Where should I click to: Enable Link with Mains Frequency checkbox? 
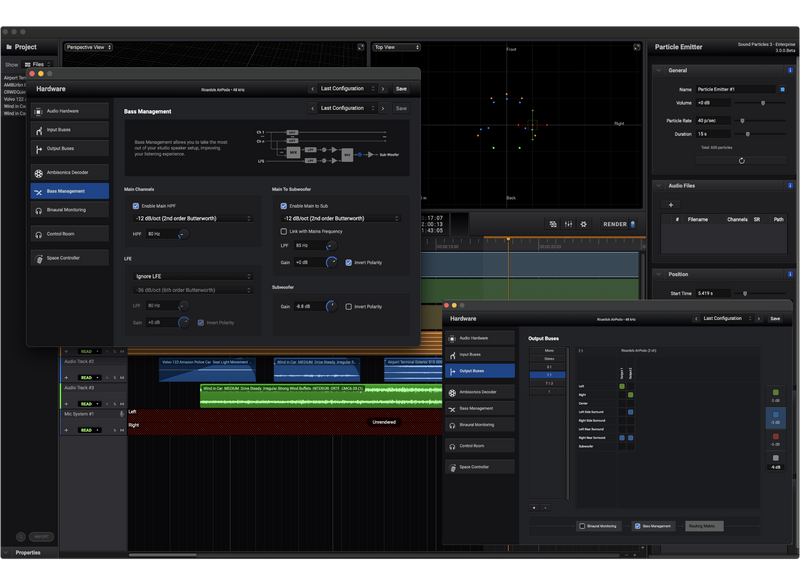pyautogui.click(x=284, y=231)
